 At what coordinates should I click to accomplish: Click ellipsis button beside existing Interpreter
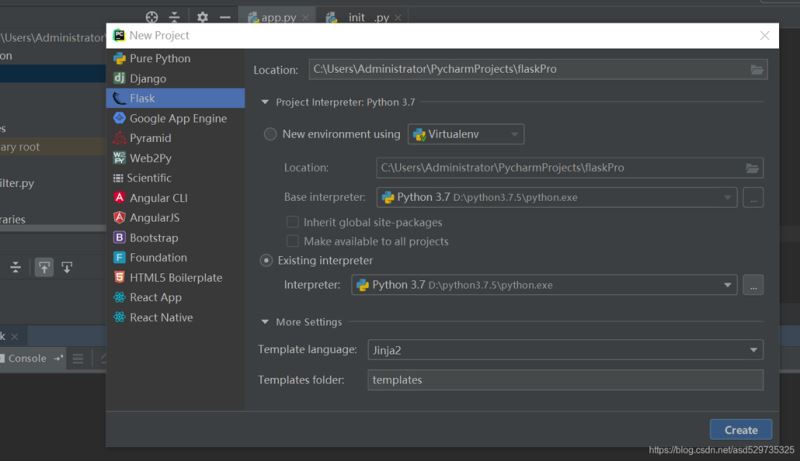[753, 285]
